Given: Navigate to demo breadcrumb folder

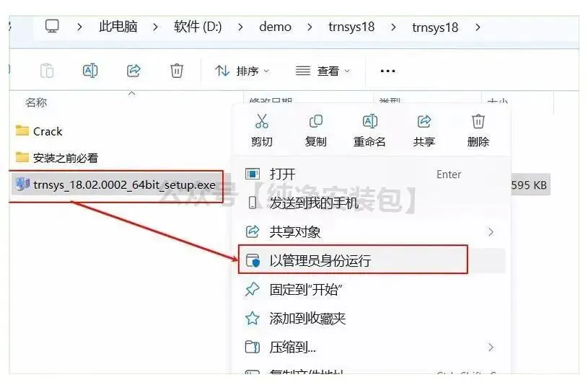Looking at the screenshot, I should coord(275,27).
